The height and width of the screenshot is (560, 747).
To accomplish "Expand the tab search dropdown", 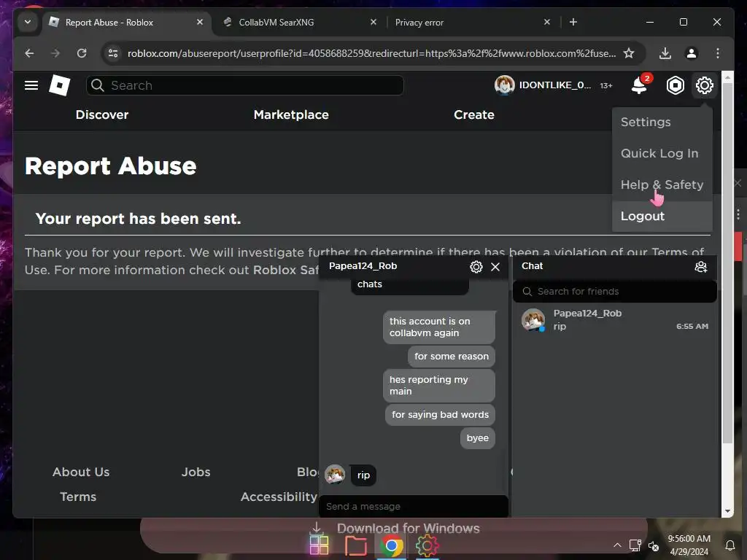I will (x=28, y=22).
